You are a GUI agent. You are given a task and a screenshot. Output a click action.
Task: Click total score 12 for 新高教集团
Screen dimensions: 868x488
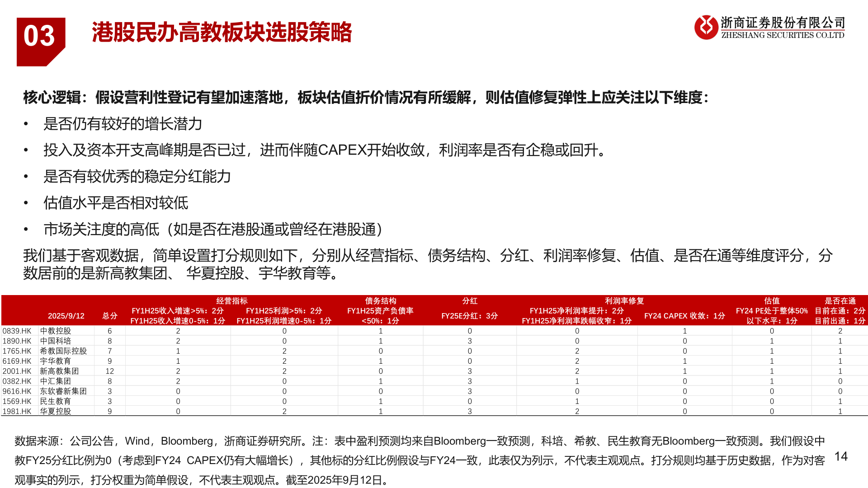click(109, 371)
